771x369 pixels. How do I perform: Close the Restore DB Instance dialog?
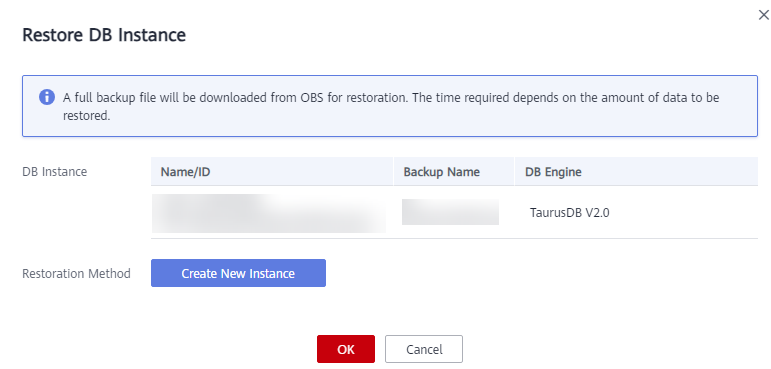coord(764,16)
